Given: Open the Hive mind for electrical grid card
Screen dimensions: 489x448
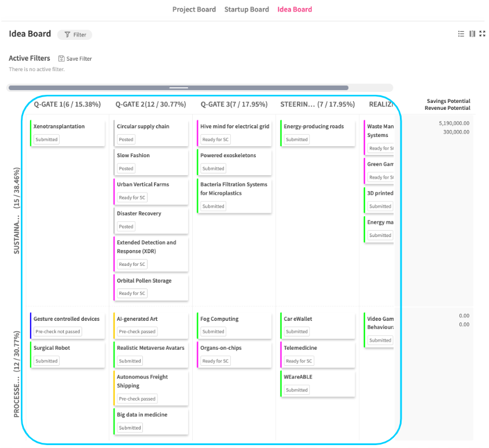Looking at the screenshot, I should click(234, 127).
